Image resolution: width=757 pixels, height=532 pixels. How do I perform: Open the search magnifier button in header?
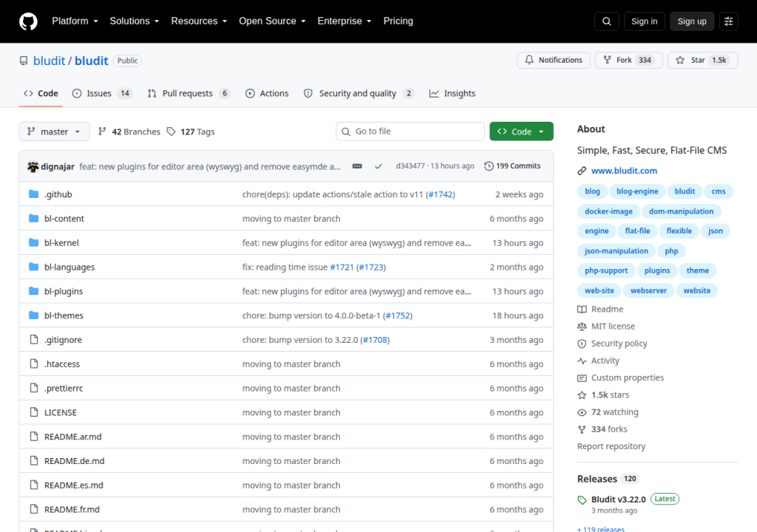pos(606,21)
